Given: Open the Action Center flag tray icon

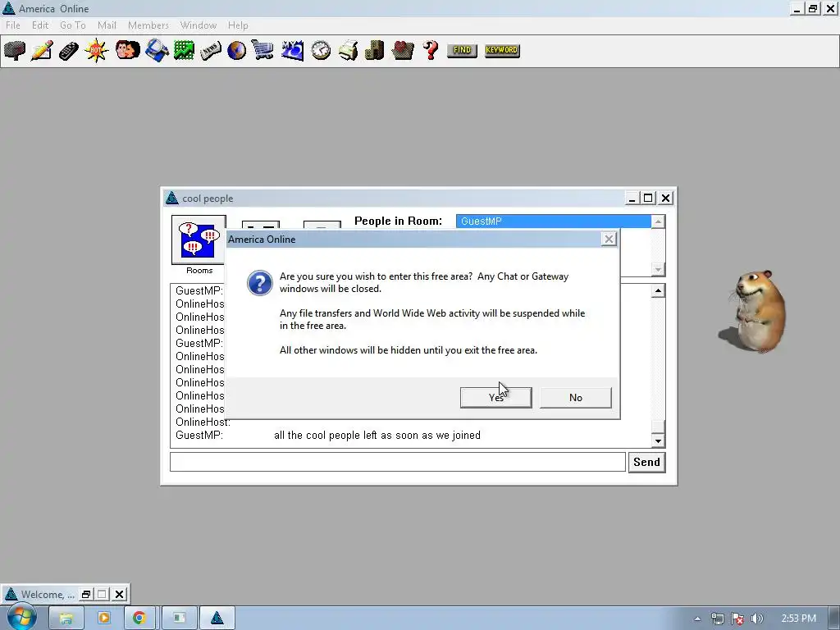Looking at the screenshot, I should point(737,619).
